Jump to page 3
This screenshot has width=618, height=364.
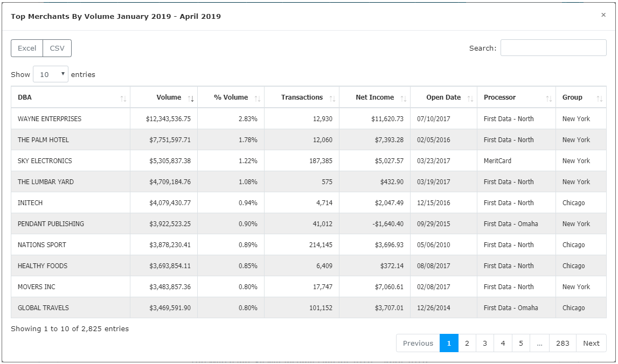tap(485, 343)
